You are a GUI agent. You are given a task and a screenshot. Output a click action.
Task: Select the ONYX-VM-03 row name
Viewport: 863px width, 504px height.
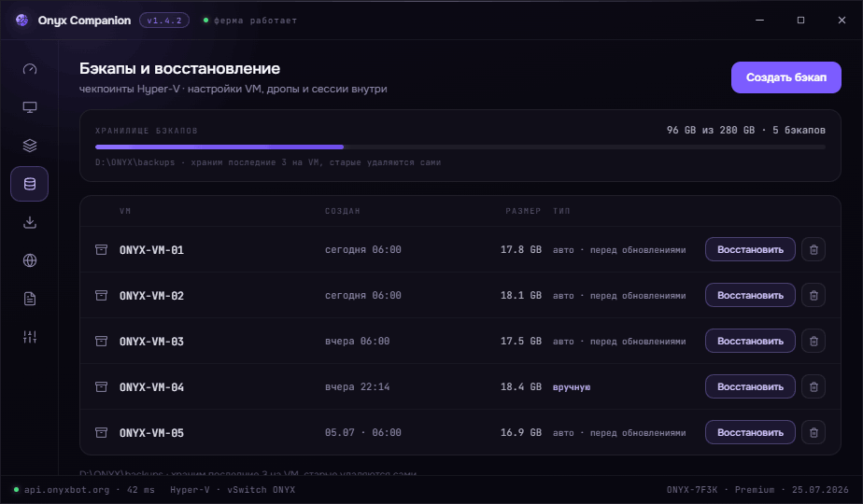point(151,342)
